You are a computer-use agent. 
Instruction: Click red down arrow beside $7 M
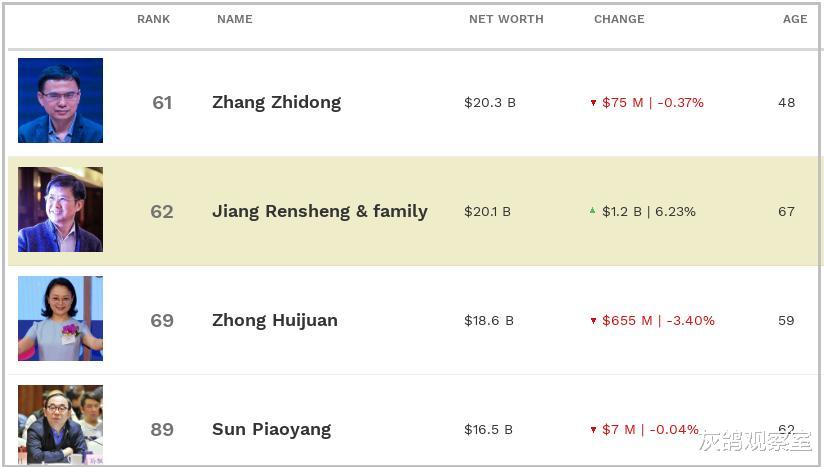click(x=593, y=430)
